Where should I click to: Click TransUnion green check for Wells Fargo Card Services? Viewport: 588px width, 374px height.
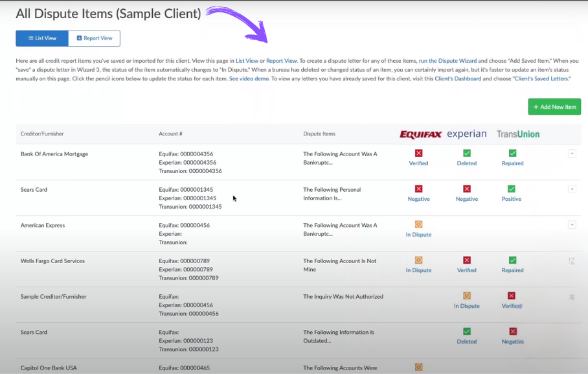coord(512,260)
